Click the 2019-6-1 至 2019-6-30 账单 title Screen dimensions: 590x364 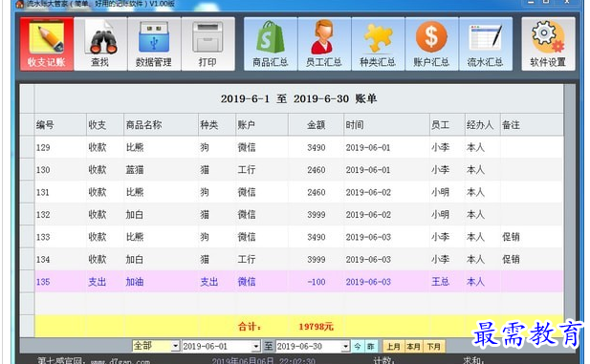pos(299,99)
